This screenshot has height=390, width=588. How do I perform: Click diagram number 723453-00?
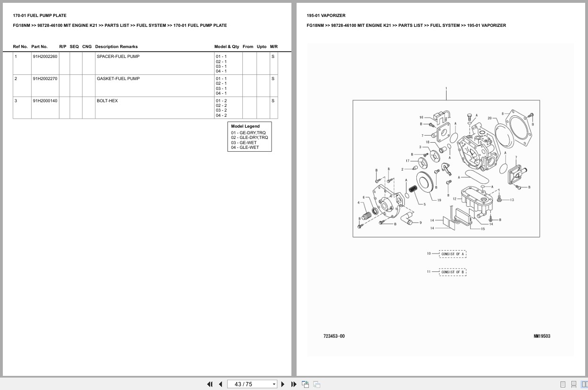click(334, 336)
